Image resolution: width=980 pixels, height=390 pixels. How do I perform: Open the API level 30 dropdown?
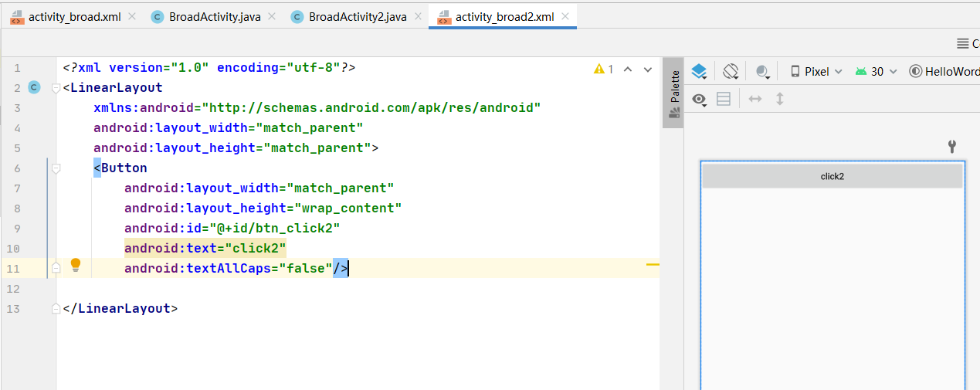pyautogui.click(x=877, y=72)
